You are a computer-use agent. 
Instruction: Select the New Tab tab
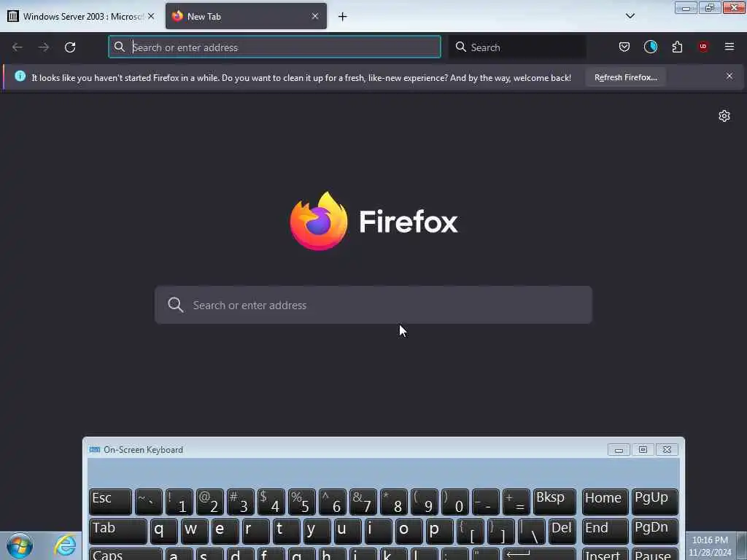coord(246,17)
